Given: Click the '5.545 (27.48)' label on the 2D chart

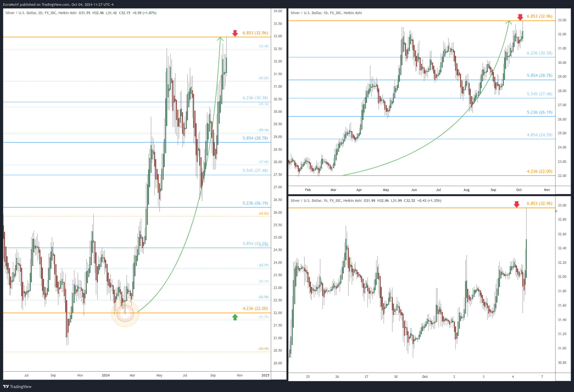Looking at the screenshot, I should [255, 171].
